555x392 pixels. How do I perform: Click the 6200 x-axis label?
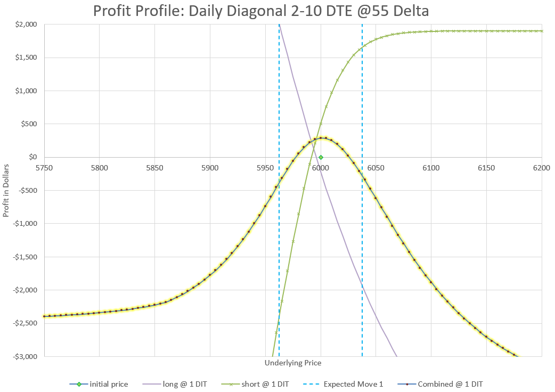coord(542,168)
